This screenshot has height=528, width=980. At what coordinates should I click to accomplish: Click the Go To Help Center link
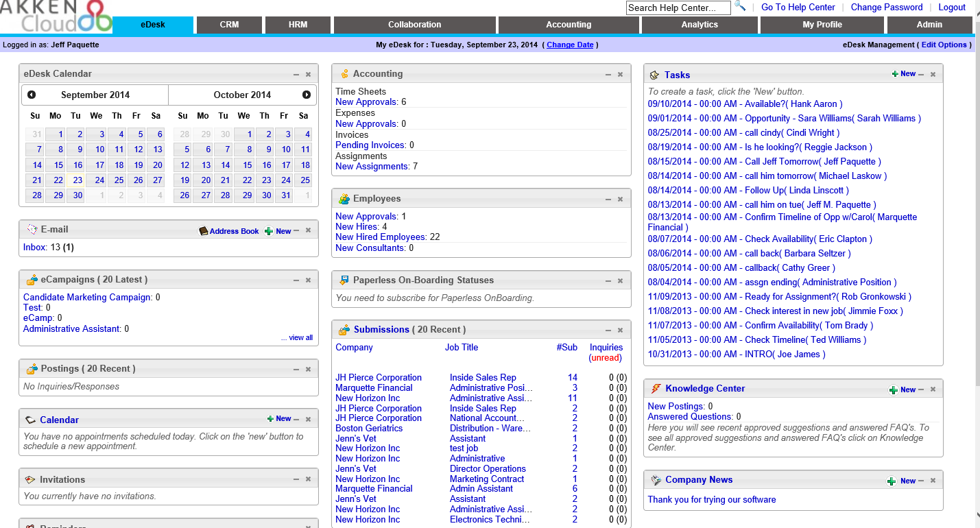coord(798,8)
